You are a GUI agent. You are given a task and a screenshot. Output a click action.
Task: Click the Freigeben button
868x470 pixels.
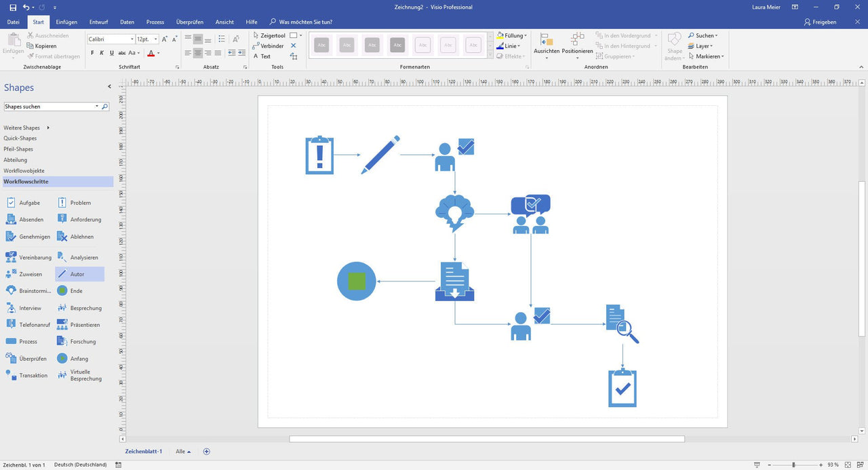coord(821,22)
